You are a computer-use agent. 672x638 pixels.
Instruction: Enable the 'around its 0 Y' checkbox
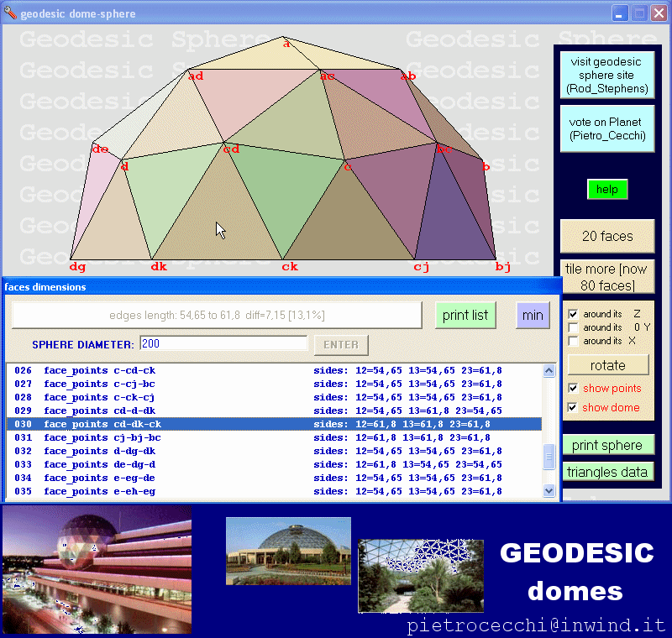573,327
